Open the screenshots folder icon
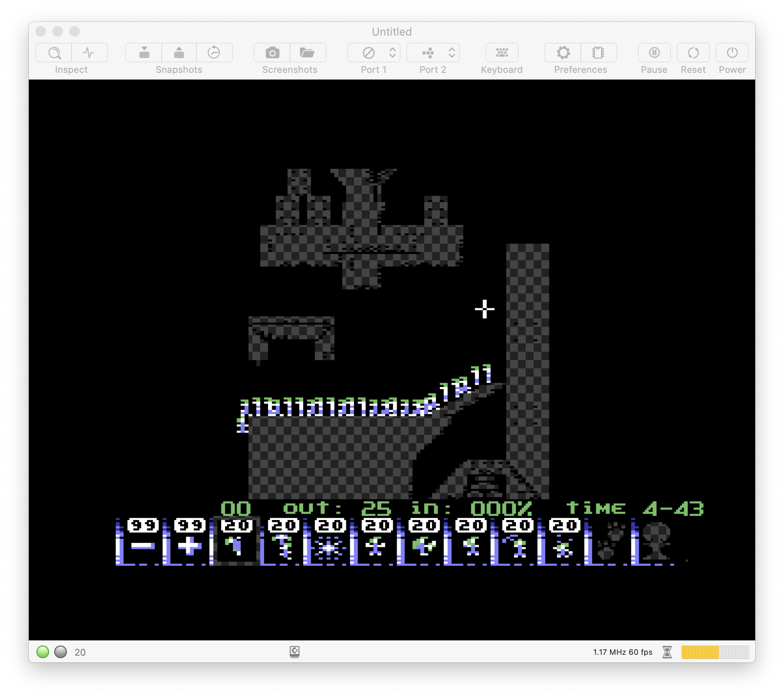This screenshot has height=698, width=784. (308, 53)
